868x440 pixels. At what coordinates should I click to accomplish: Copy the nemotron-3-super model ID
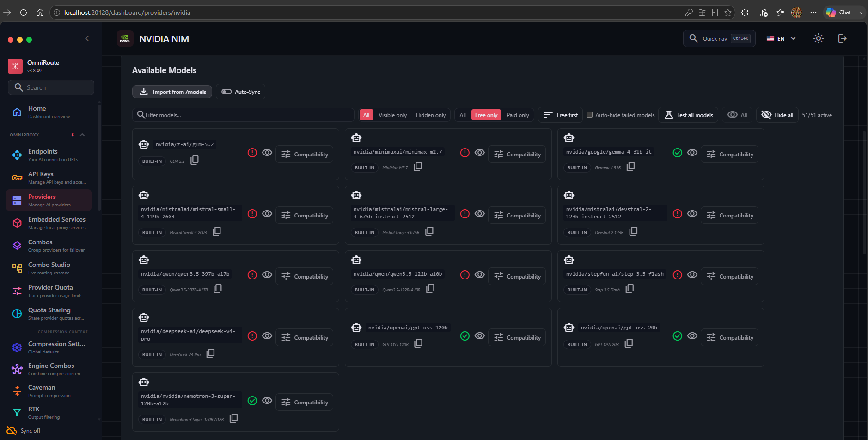pos(234,418)
